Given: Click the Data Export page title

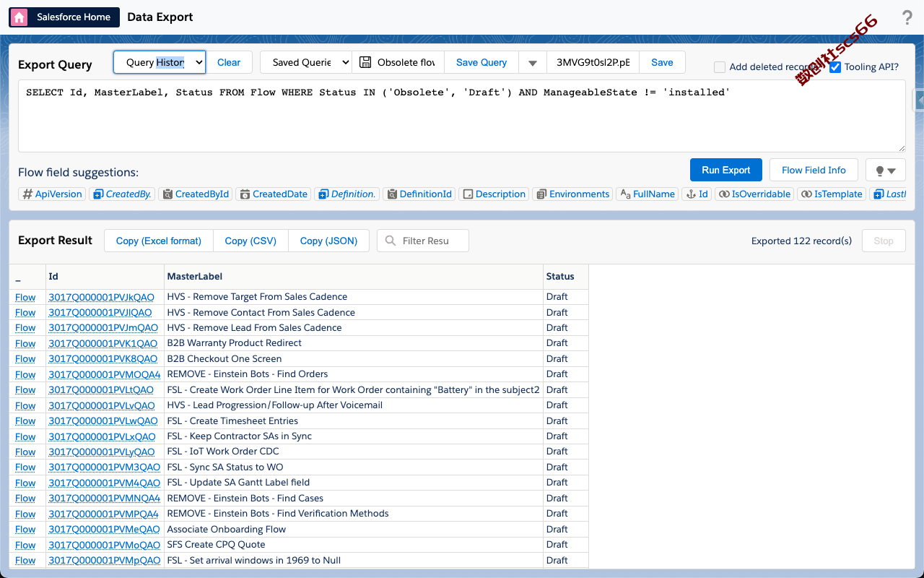Looking at the screenshot, I should pyautogui.click(x=160, y=17).
